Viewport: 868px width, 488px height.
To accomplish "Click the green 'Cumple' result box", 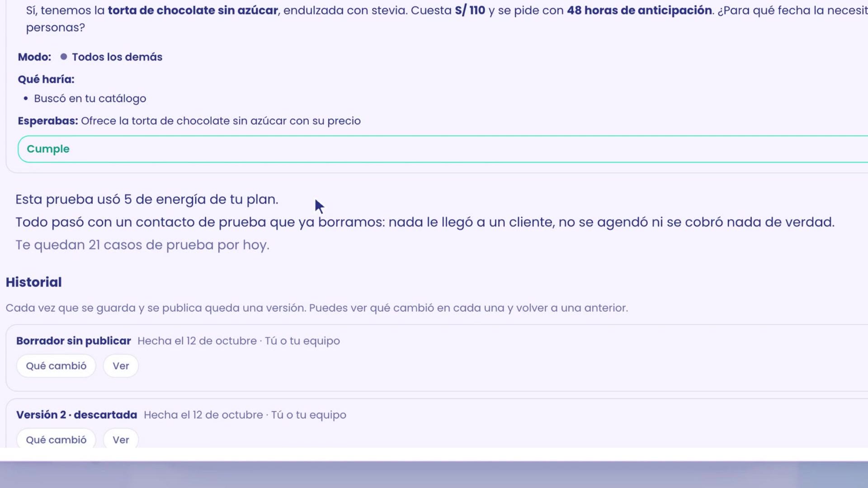I will tap(443, 149).
